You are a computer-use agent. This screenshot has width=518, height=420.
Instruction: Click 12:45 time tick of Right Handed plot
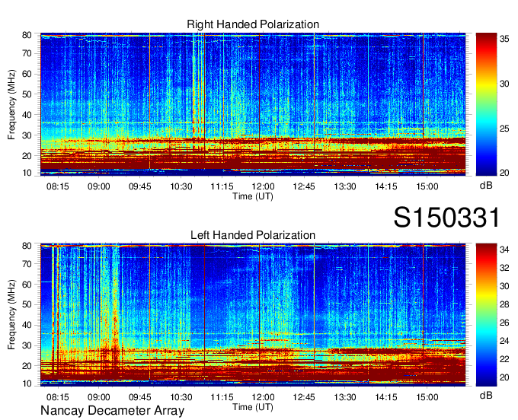[x=304, y=186]
